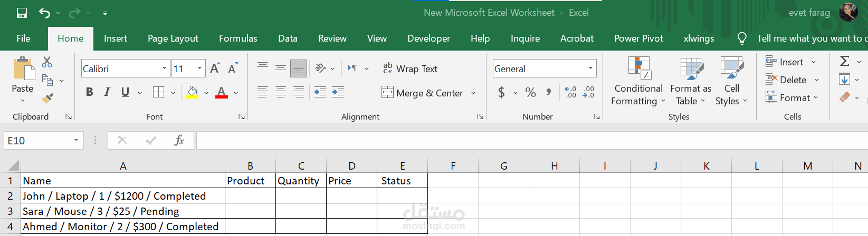The height and width of the screenshot is (236, 868).
Task: Click the Save icon in quick access toolbar
Action: click(22, 13)
